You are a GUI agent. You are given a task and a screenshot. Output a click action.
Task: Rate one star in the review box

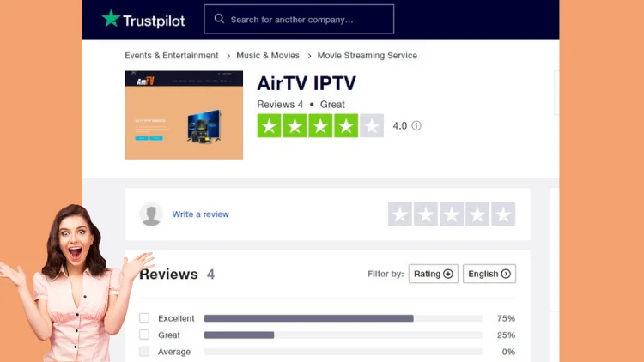pyautogui.click(x=400, y=214)
